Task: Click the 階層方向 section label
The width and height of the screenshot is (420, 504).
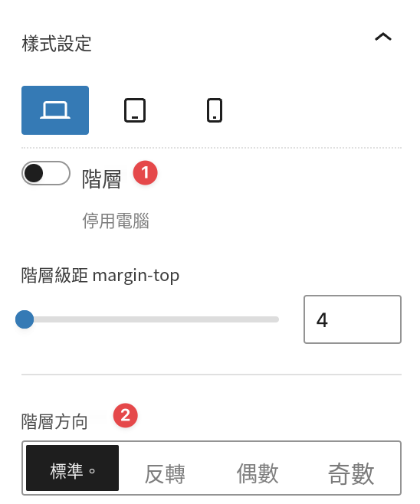Action: click(54, 421)
